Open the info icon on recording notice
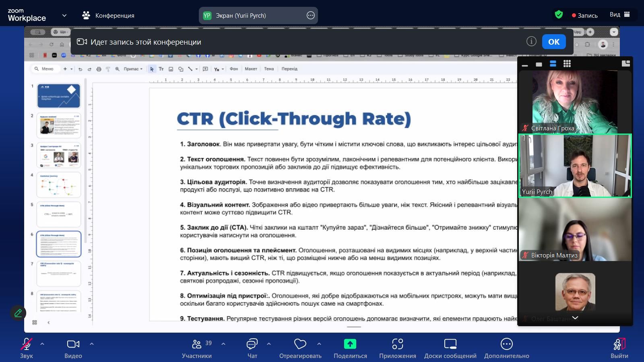Screen dimensions: 644x362 click(x=531, y=41)
